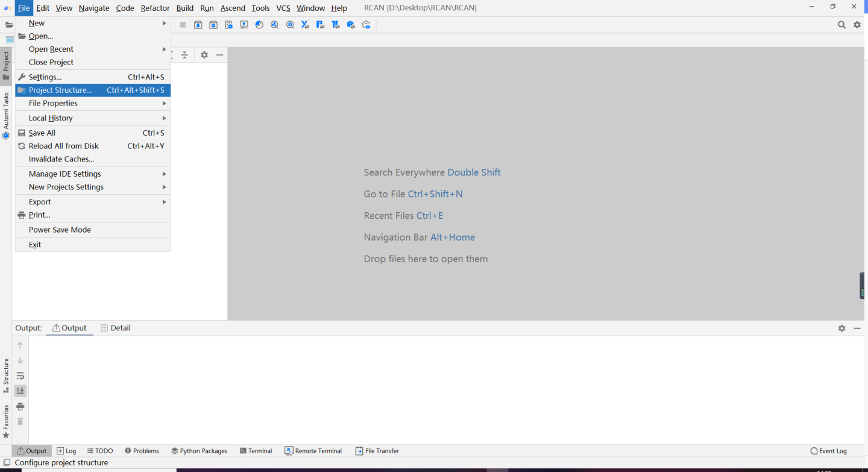Click the up-arrow navigation icon in Output panel

tap(20, 344)
